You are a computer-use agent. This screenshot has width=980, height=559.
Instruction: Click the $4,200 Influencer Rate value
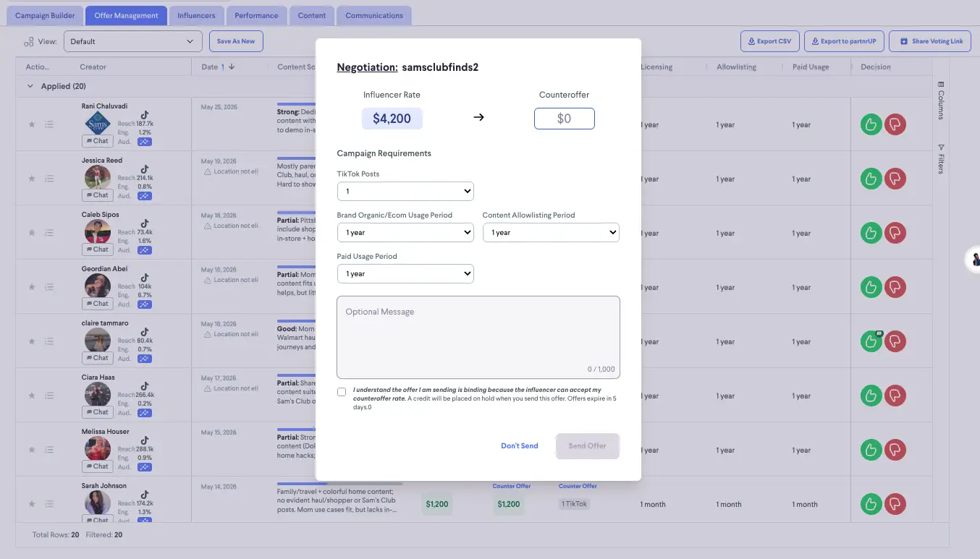(392, 119)
